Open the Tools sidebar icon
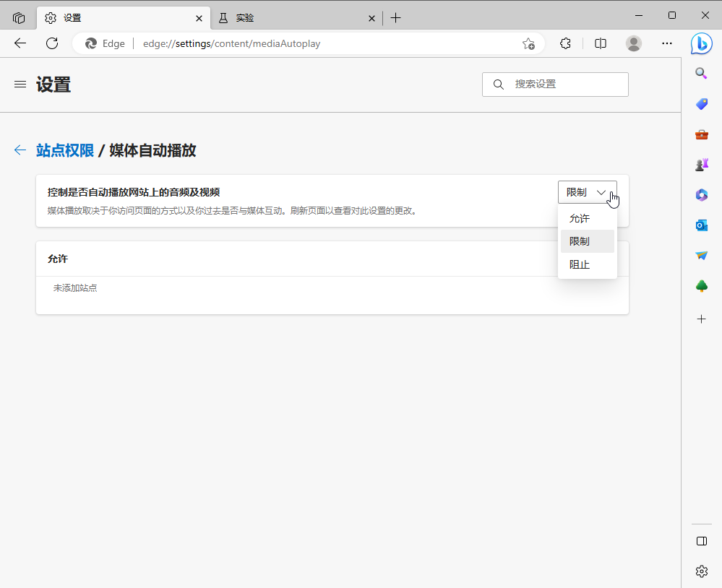Image resolution: width=722 pixels, height=588 pixels. [700, 134]
